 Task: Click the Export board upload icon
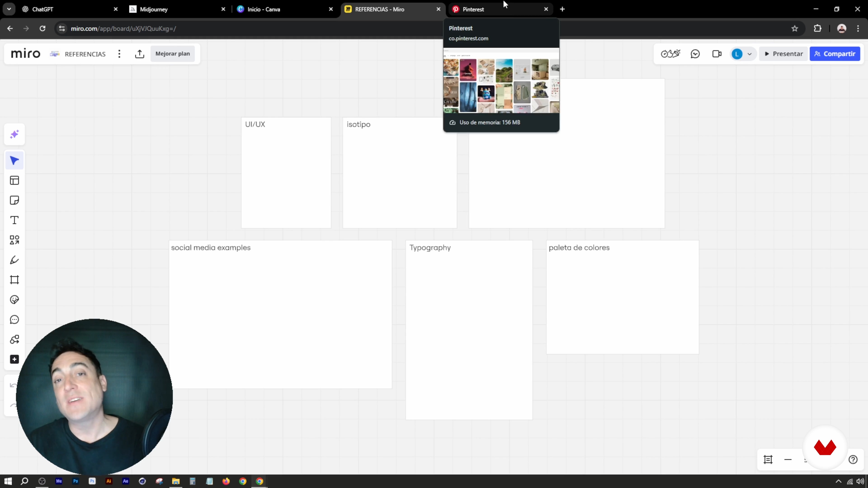click(139, 54)
